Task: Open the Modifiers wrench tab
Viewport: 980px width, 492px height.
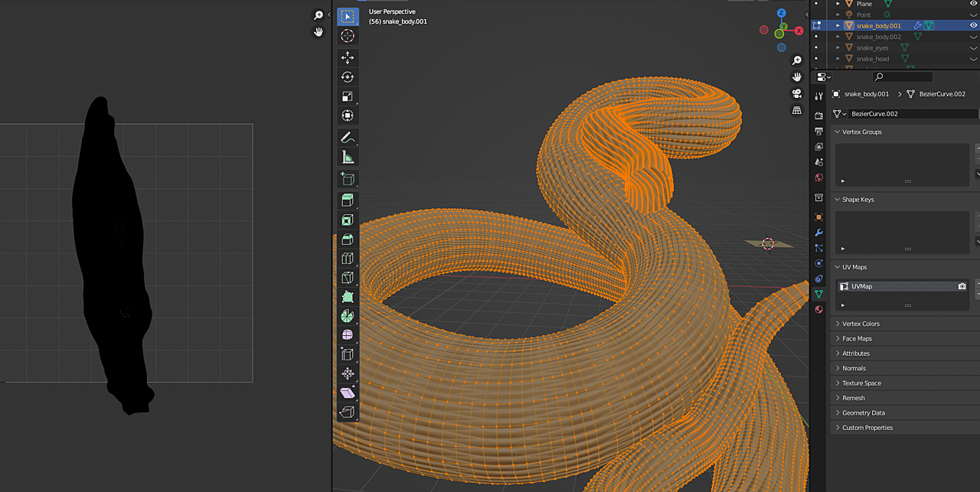Action: [x=818, y=233]
